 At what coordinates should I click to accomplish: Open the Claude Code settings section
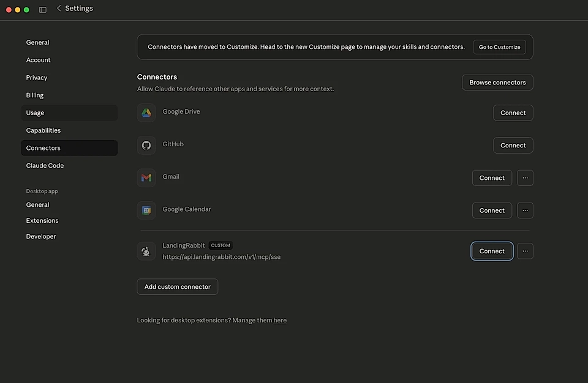[x=45, y=165]
